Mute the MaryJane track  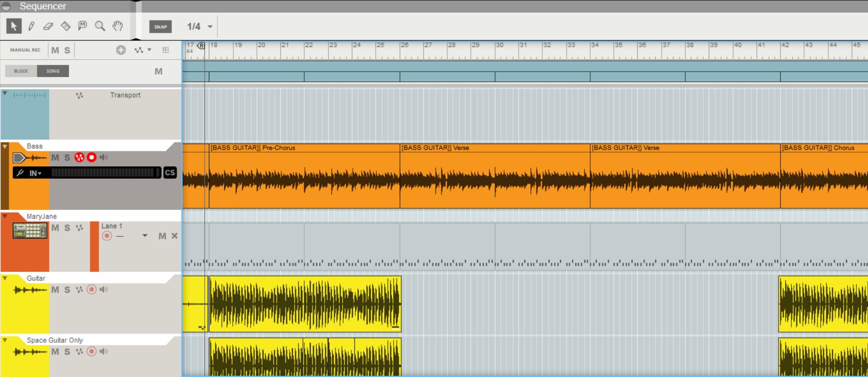(55, 228)
